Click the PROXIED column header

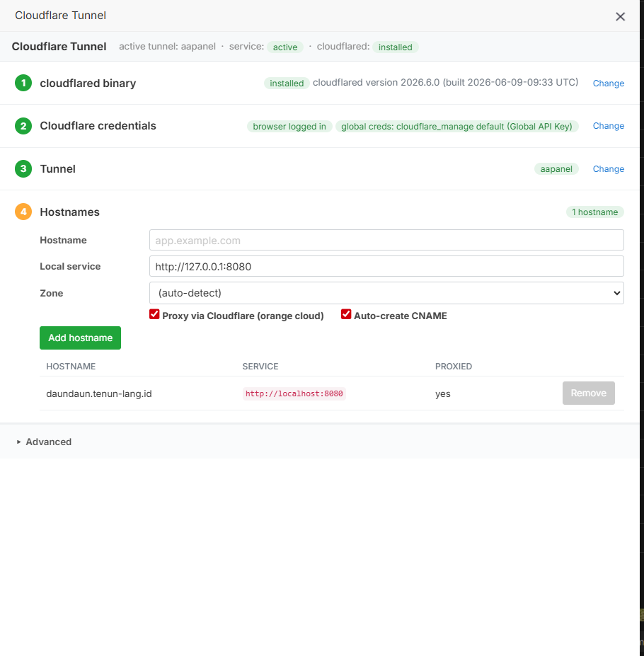click(x=453, y=367)
